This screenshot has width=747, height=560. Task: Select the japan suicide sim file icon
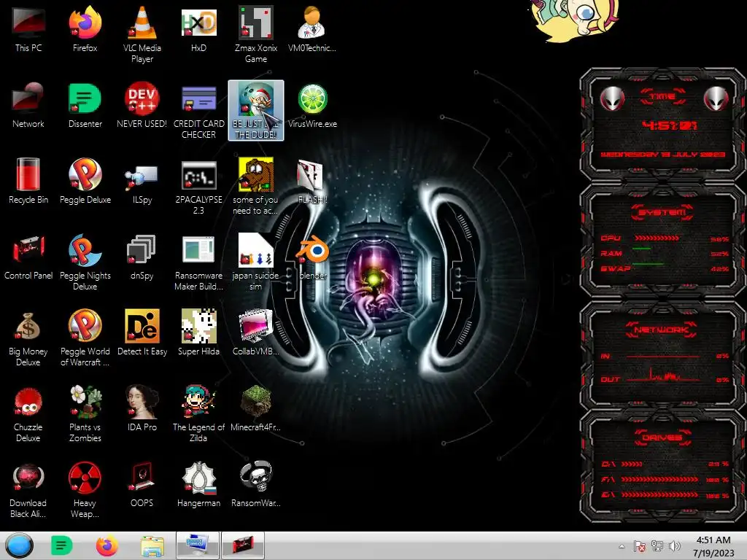point(256,262)
